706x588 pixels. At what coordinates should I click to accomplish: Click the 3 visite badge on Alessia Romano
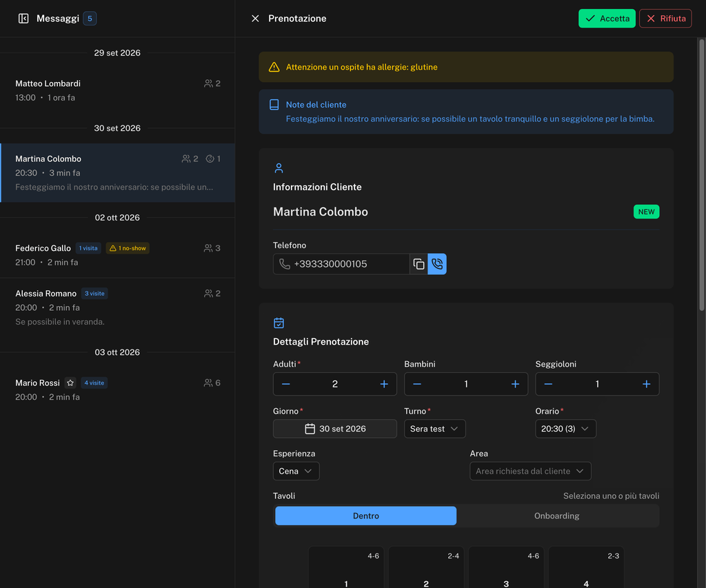(x=94, y=294)
